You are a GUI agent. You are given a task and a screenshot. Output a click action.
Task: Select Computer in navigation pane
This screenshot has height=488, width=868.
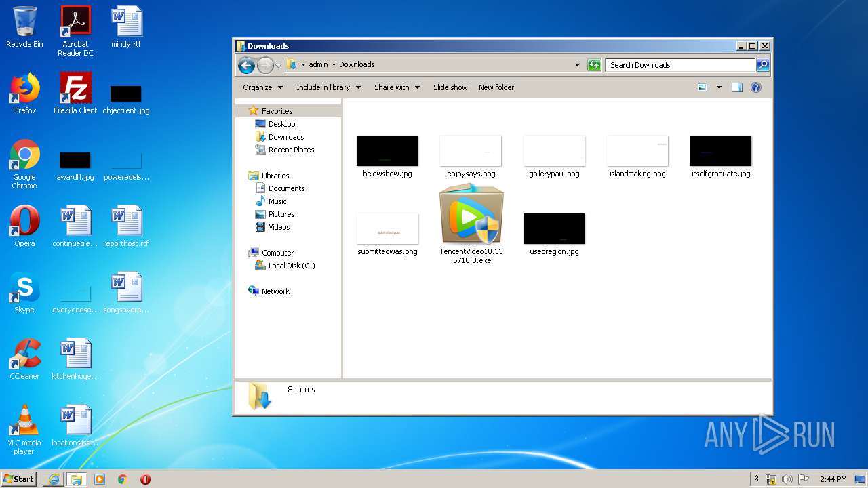point(277,253)
